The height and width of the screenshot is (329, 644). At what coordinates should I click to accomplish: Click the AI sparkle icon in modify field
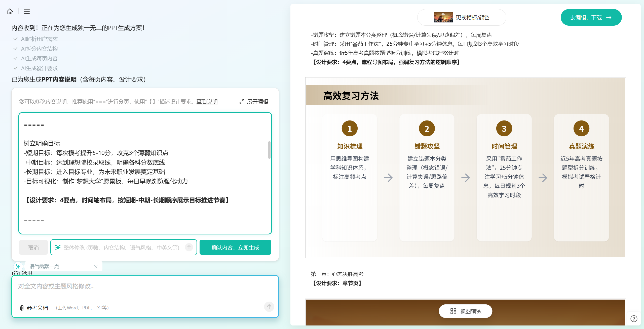[58, 248]
